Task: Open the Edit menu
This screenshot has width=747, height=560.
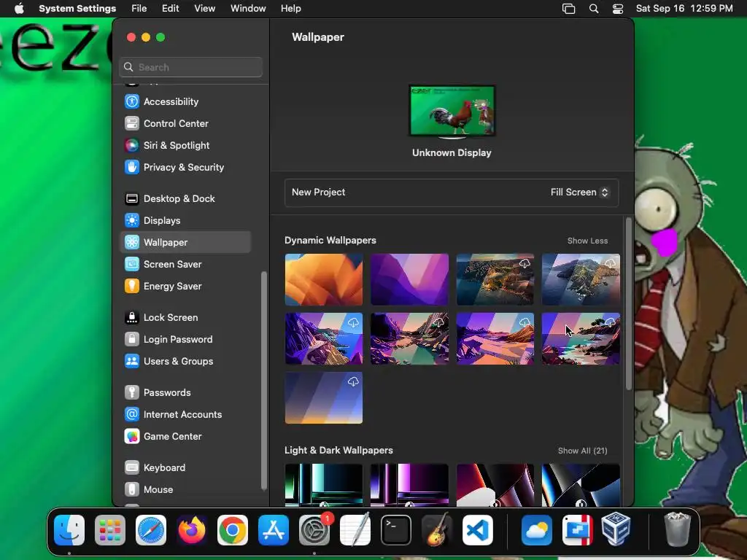Action: [171, 8]
